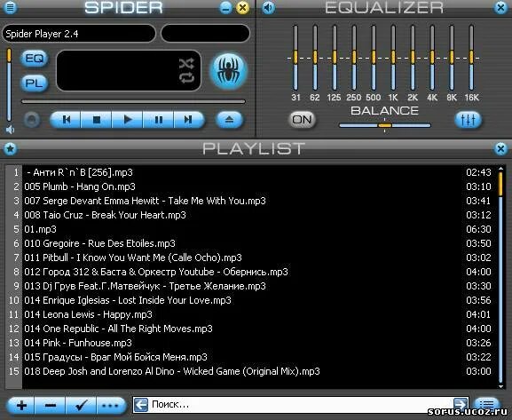Pause playback

158,120
